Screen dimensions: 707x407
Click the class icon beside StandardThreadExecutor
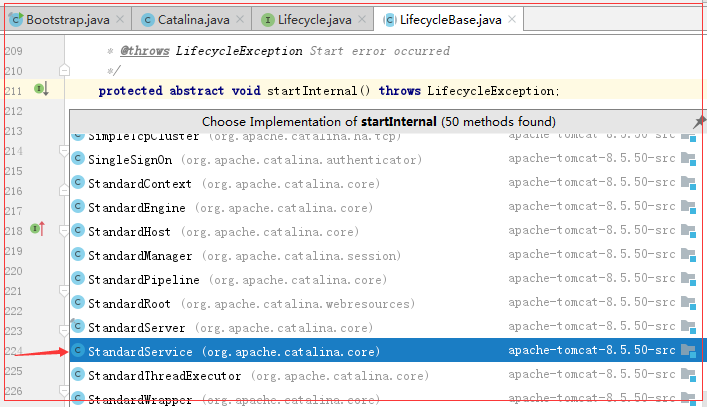78,374
